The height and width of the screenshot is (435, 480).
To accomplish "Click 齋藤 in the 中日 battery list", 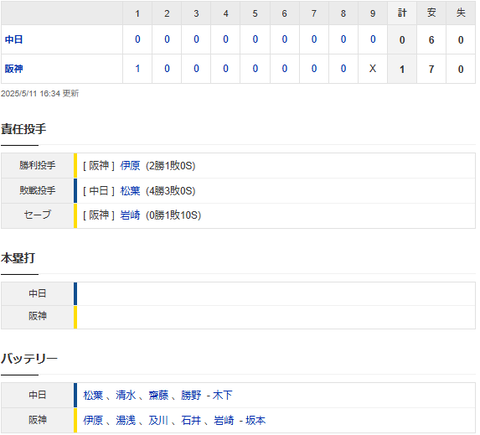I will [x=158, y=395].
